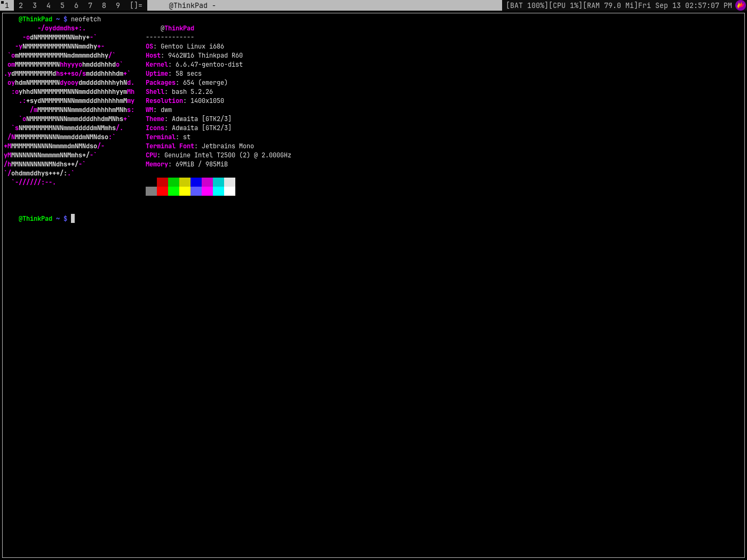Click the bright yellow color block
This screenshot has width=747, height=560.
(x=185, y=191)
